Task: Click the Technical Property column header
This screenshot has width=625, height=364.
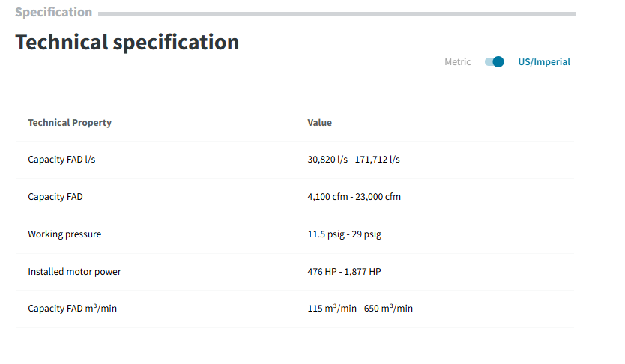Action: (70, 122)
